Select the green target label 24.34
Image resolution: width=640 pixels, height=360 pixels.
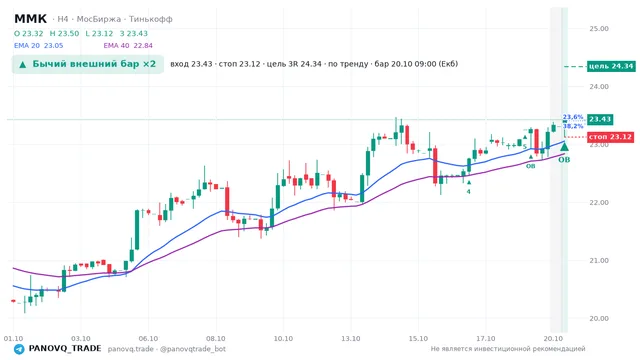611,66
